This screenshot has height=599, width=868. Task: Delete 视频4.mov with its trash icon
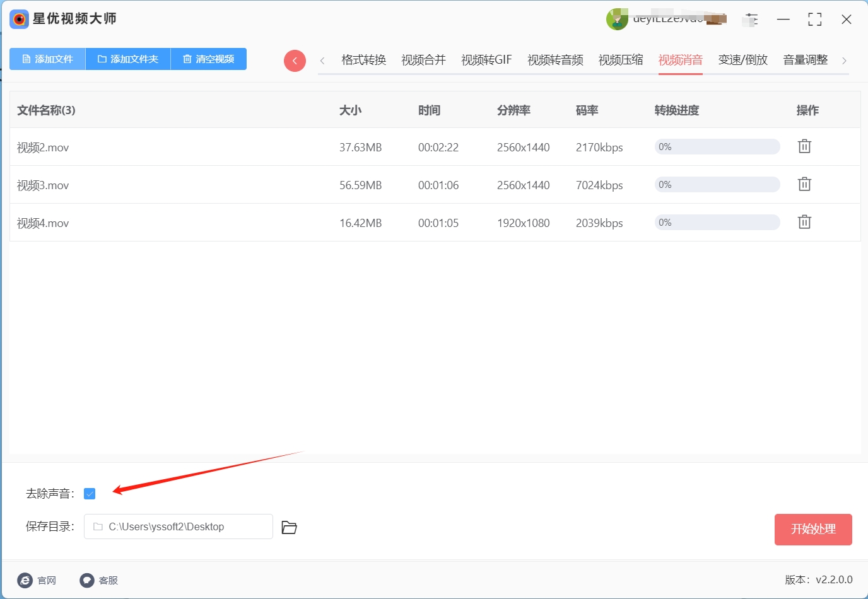pyautogui.click(x=804, y=222)
